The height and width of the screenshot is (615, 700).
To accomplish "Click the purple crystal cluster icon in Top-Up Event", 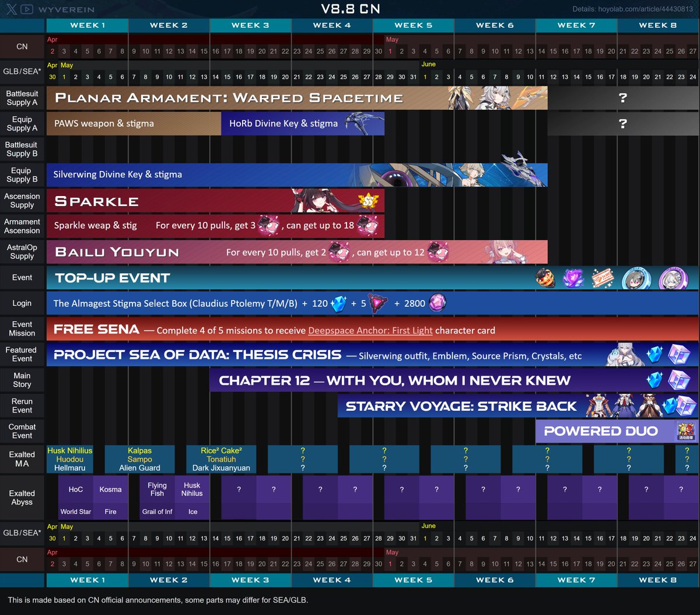I will 573,278.
